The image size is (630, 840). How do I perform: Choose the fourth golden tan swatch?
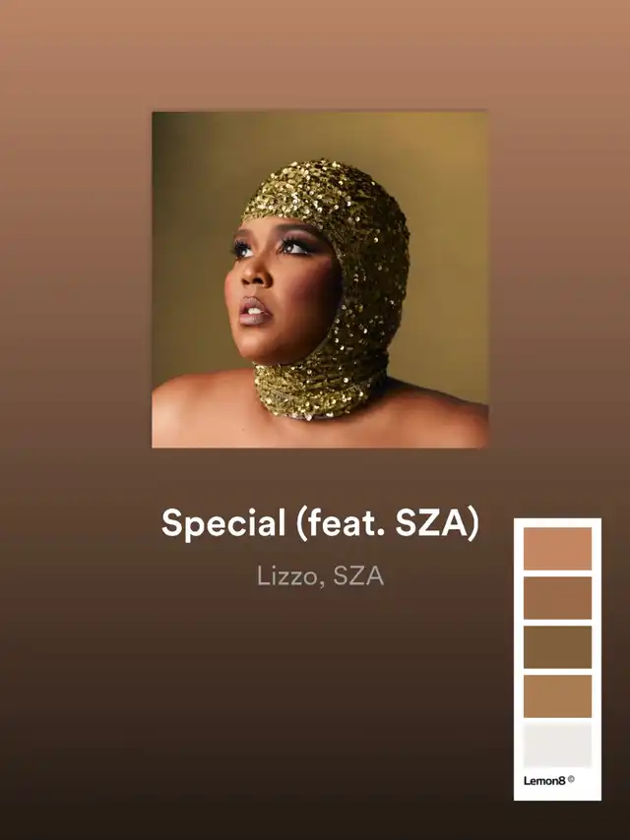[x=557, y=696]
